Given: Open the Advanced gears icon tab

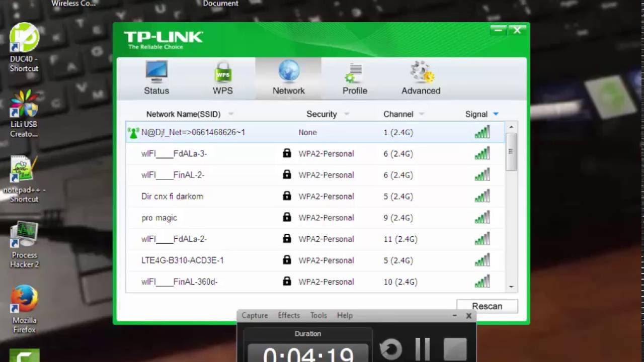Looking at the screenshot, I should click(422, 72).
